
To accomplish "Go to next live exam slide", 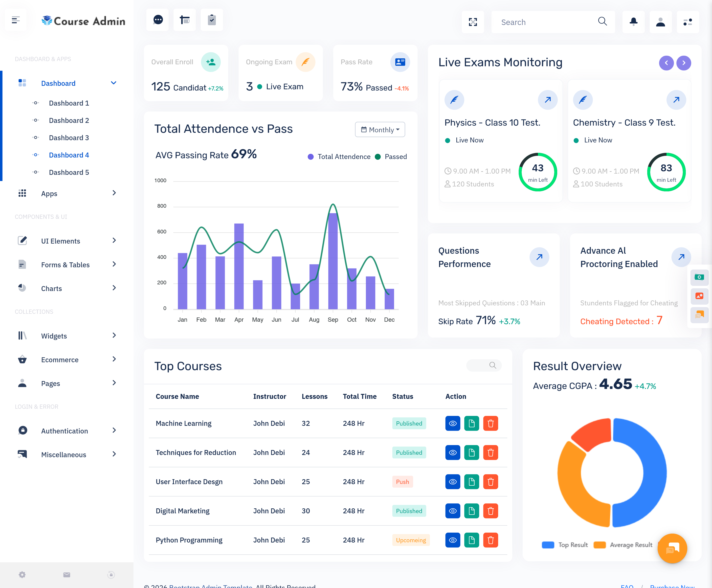I will tap(684, 63).
